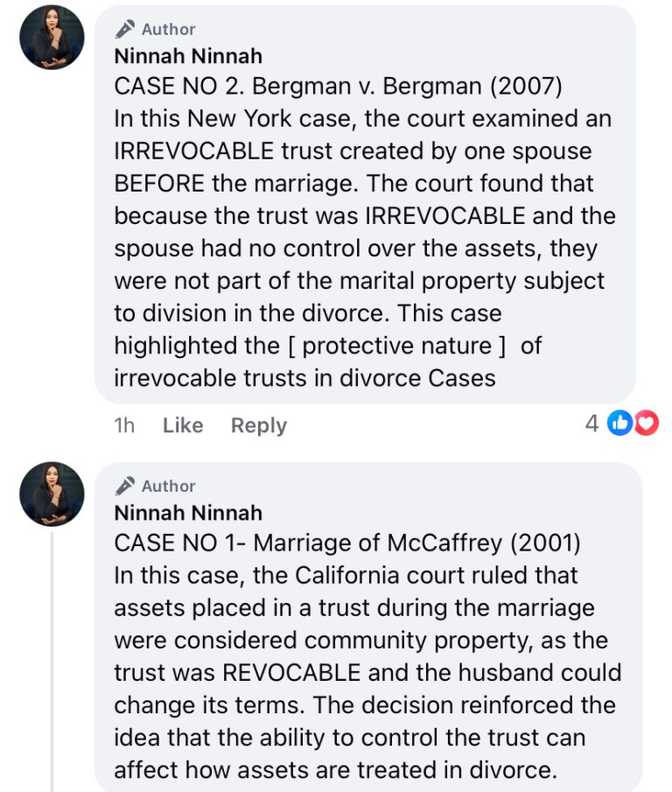Screen dimensions: 672x792
Task: Open the profile picture beside the McCaffrey comment
Action: (52, 494)
